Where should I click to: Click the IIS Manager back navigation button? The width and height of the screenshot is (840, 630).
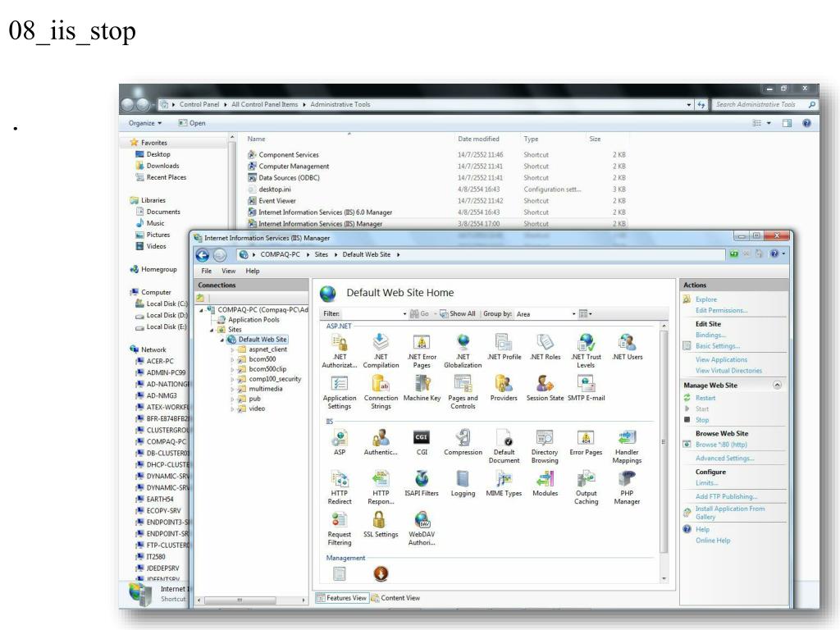click(203, 256)
